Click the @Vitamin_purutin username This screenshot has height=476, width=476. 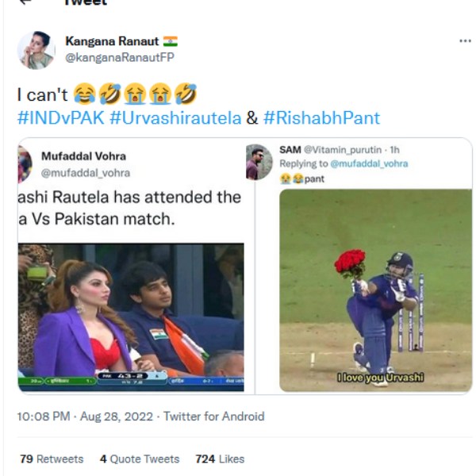point(343,150)
